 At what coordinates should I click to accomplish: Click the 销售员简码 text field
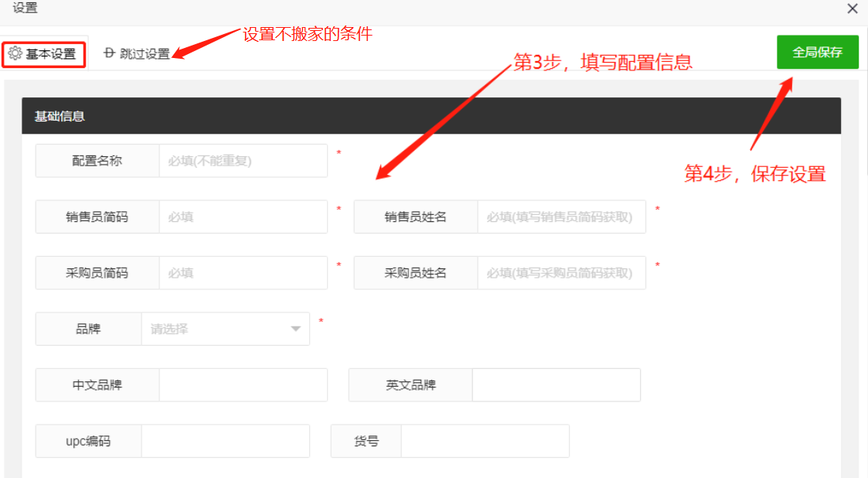[x=243, y=217]
